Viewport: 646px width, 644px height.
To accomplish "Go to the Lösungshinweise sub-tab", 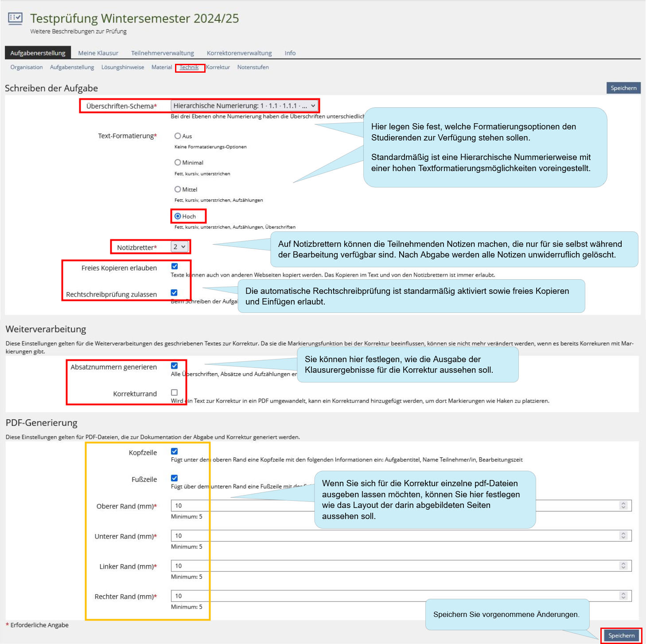I will pos(123,67).
